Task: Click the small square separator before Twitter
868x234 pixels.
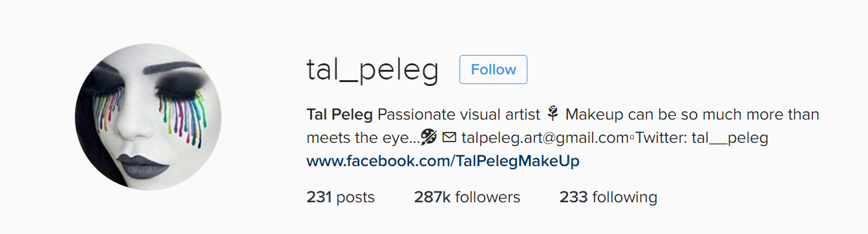Action: point(632,138)
